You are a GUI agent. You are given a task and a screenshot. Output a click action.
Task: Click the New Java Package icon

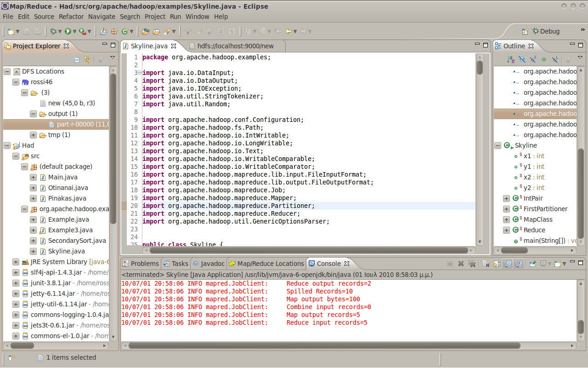click(x=114, y=31)
